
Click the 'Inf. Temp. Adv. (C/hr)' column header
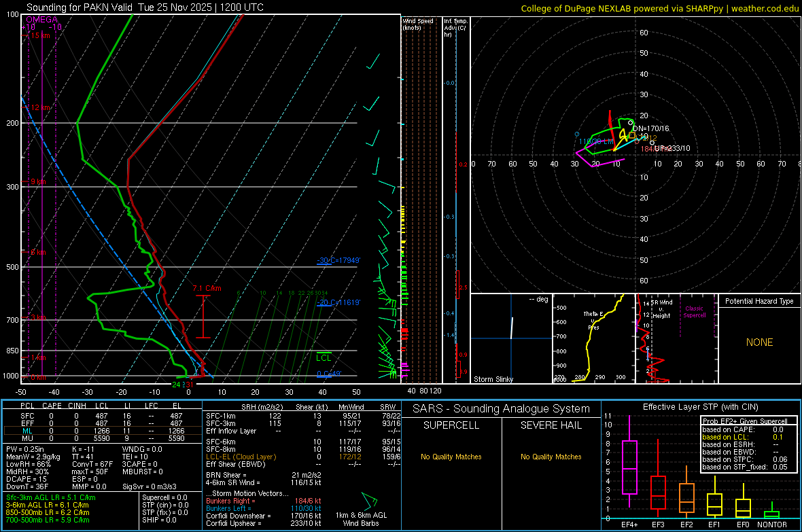455,28
